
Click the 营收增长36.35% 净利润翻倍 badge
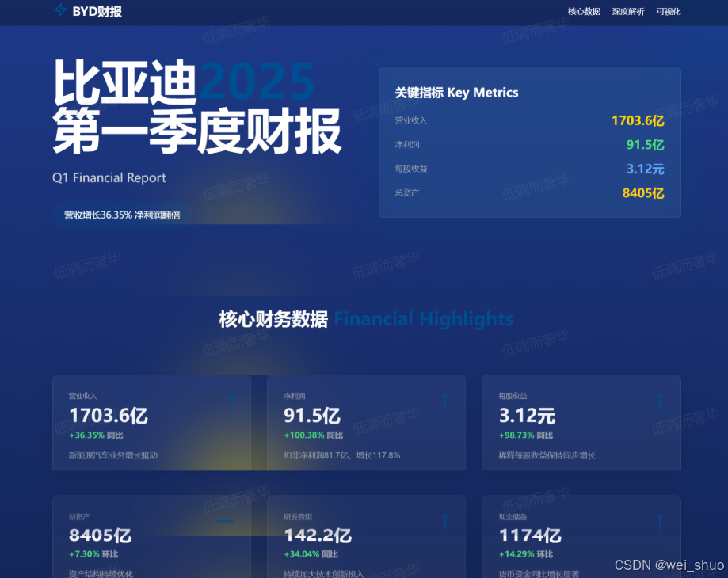click(x=122, y=215)
